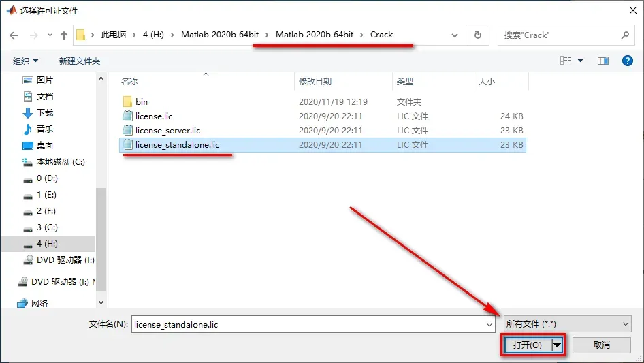Expand the 文件名 dropdown arrow

click(x=489, y=324)
